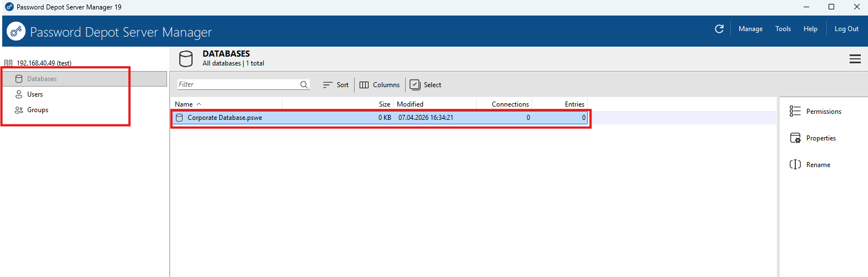This screenshot has height=277, width=868.
Task: Click the Corporate Database.pswe file icon
Action: click(x=179, y=118)
